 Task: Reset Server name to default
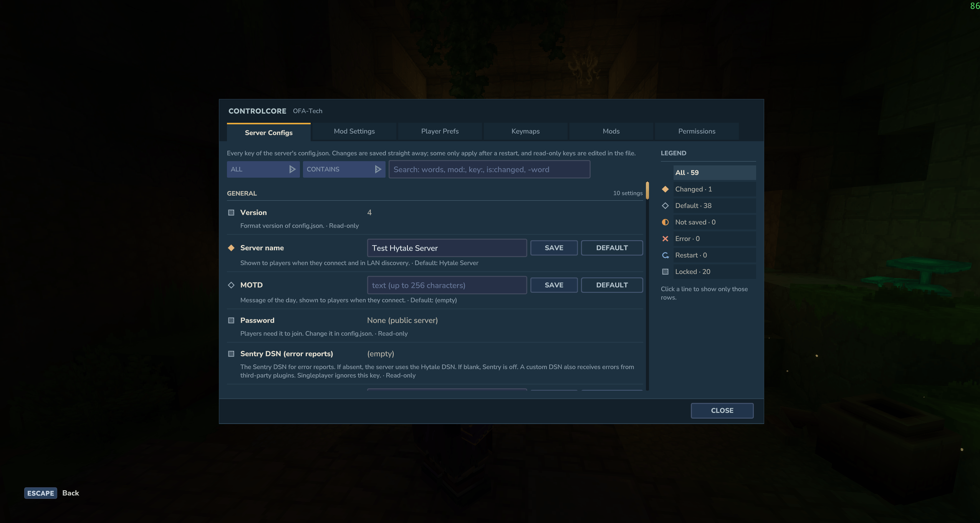click(612, 248)
